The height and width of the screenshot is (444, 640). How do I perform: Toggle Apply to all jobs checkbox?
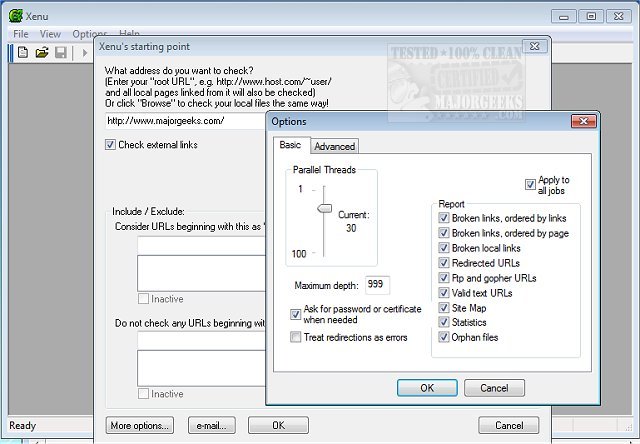pos(530,184)
